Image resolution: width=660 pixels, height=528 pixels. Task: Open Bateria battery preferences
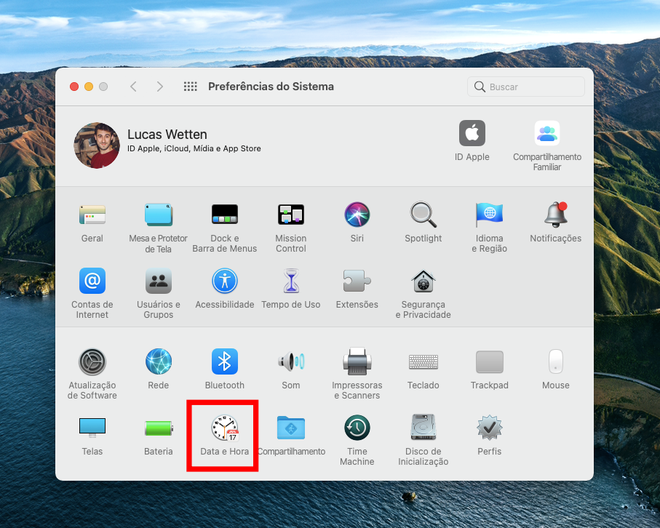click(158, 428)
